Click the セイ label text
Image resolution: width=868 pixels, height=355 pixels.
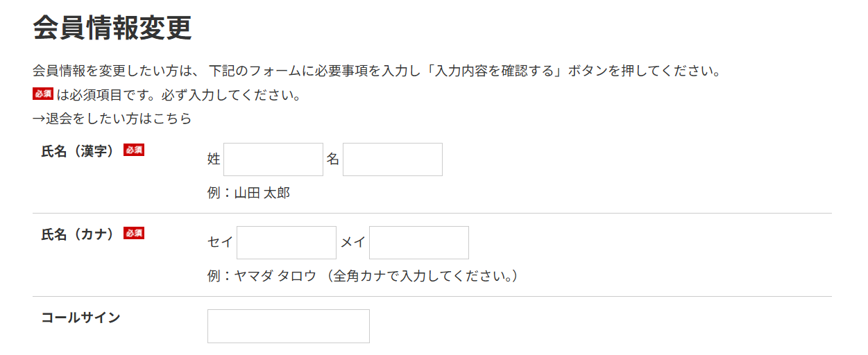pos(221,243)
